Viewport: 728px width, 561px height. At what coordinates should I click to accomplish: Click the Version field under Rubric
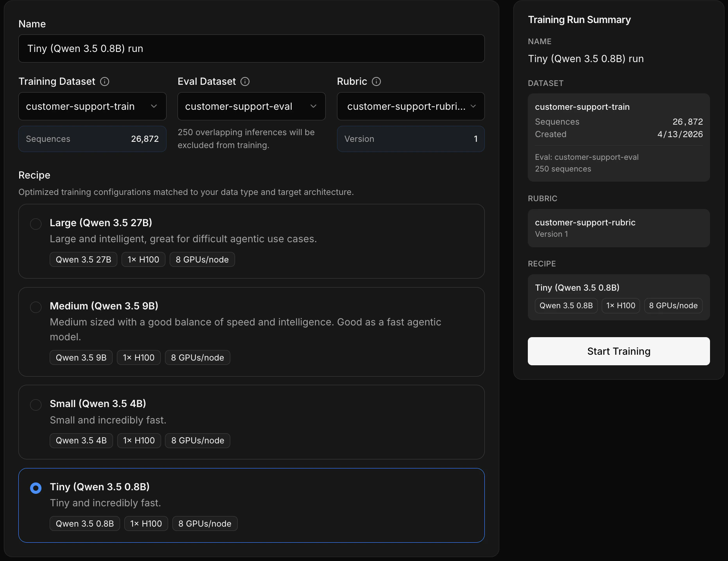[410, 139]
